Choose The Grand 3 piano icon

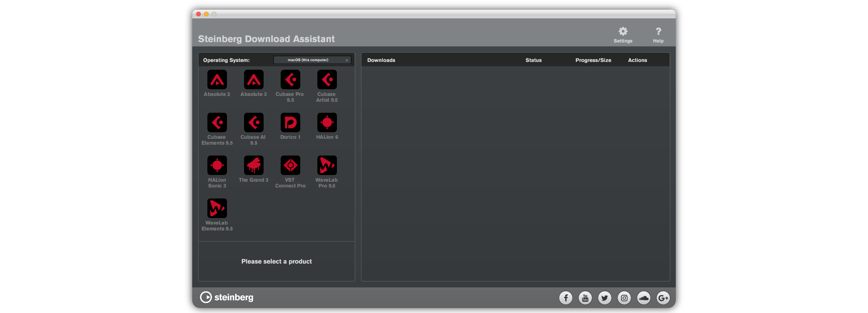(x=254, y=165)
